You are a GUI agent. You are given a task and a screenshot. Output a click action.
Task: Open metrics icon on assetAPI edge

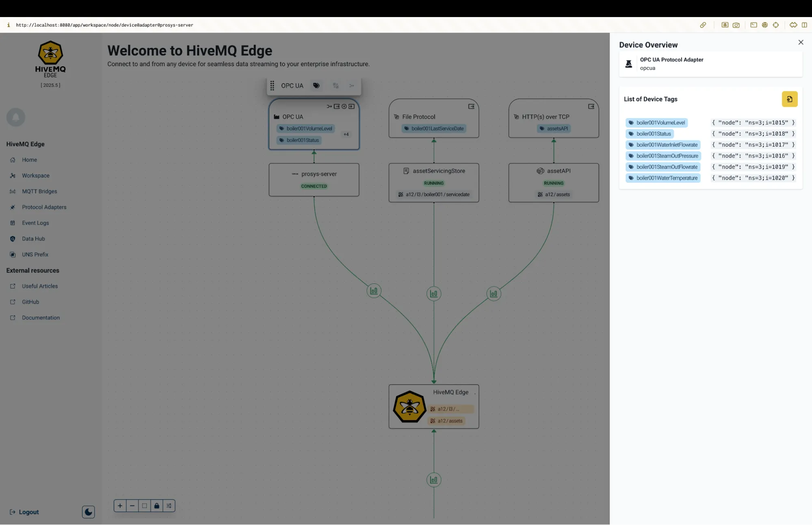(494, 294)
